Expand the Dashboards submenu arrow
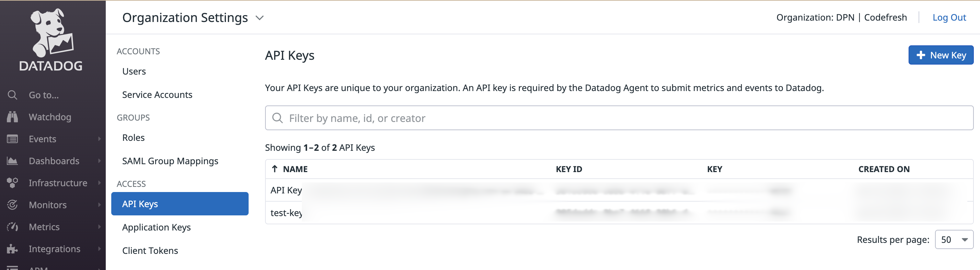 pos(99,161)
